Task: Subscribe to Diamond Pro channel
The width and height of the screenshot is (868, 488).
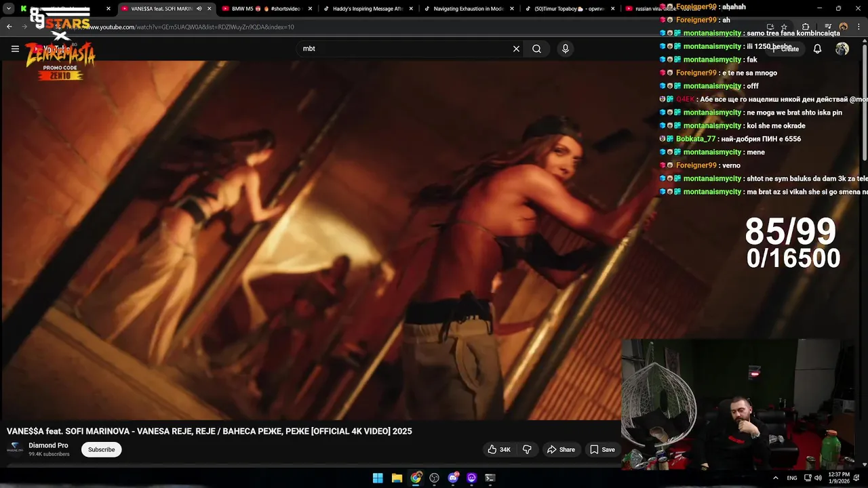Action: [x=101, y=449]
